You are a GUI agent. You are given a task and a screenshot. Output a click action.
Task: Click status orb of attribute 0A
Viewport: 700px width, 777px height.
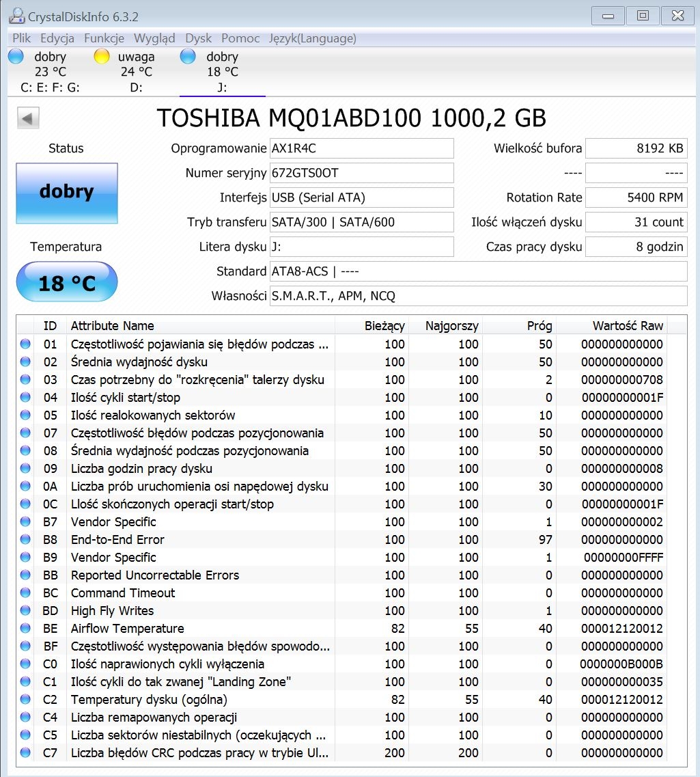pos(25,486)
